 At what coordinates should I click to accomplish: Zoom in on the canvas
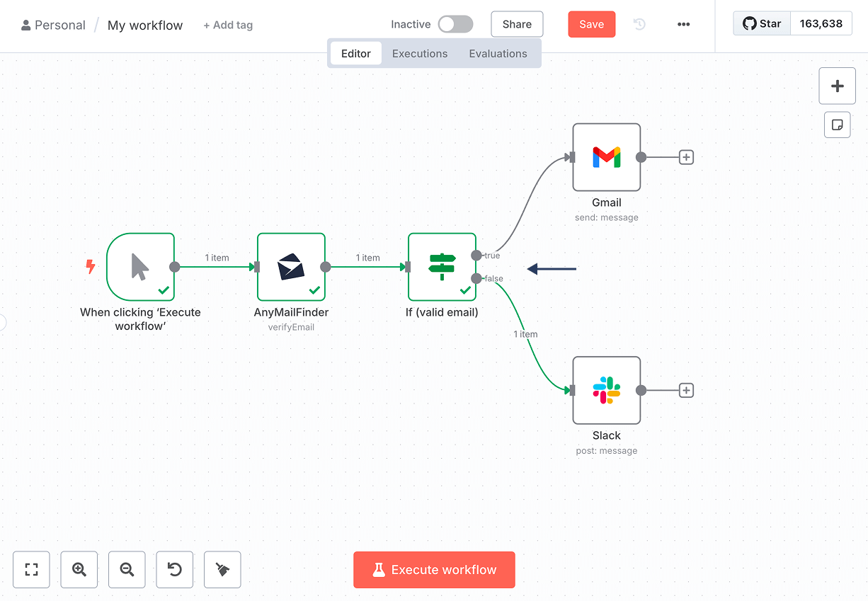(79, 569)
